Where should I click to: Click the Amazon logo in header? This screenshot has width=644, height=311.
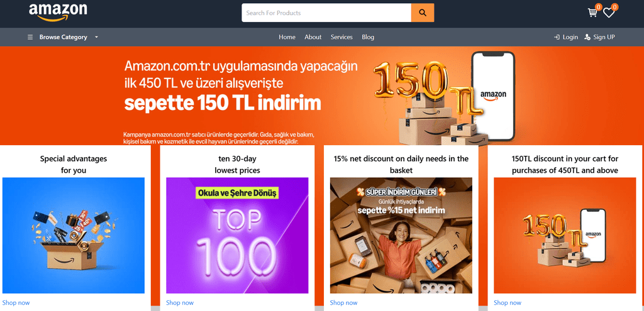pyautogui.click(x=58, y=12)
